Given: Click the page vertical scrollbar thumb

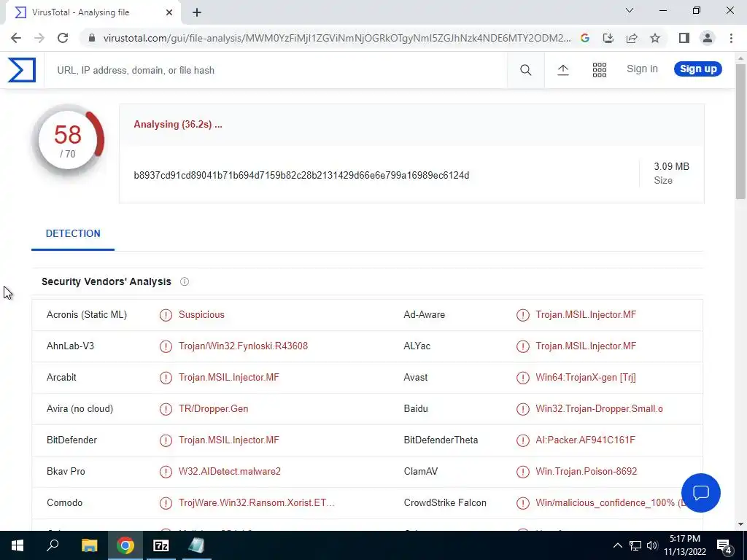Looking at the screenshot, I should (740, 131).
